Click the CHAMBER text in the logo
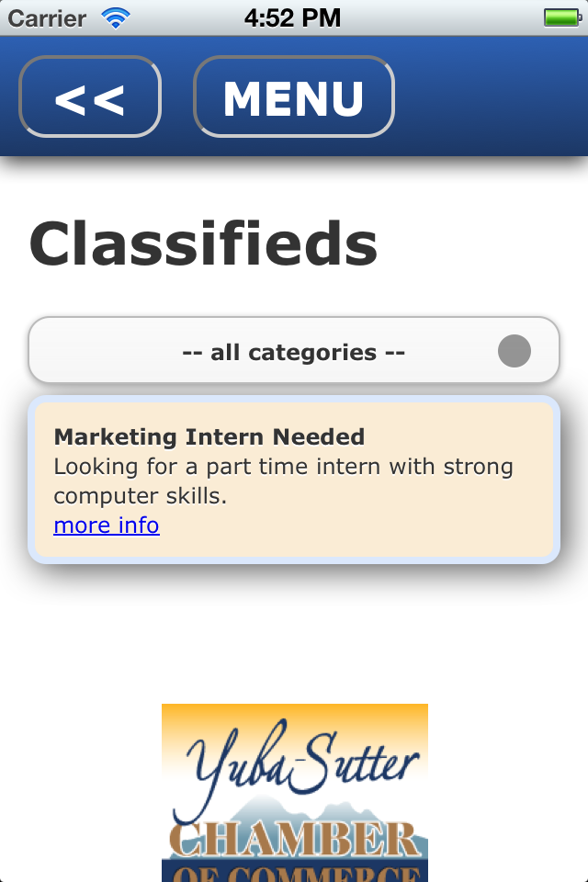Image resolution: width=588 pixels, height=882 pixels. (x=294, y=838)
